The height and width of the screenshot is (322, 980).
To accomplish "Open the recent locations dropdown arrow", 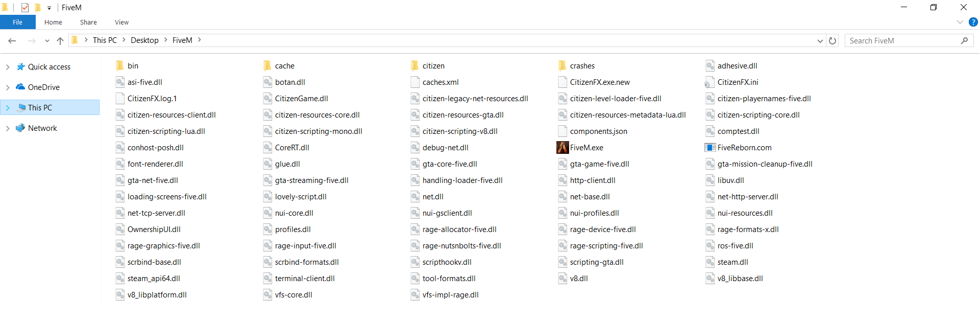I will click(x=47, y=41).
